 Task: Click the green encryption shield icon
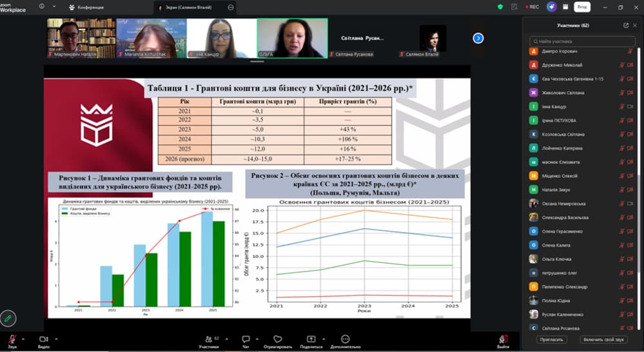pos(500,6)
